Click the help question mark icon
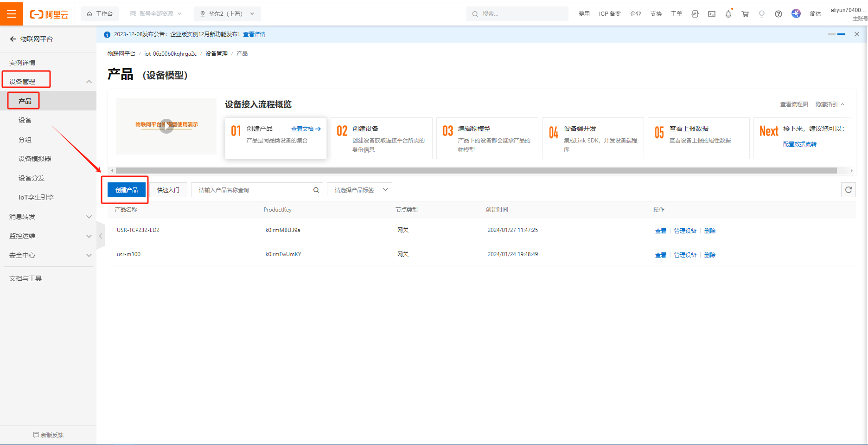 779,14
